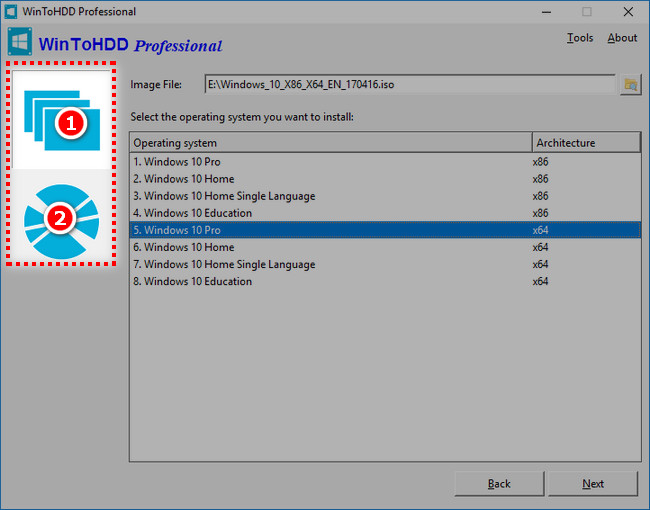Select row 8. Windows 10 Education x64
The width and height of the screenshot is (650, 510).
(x=385, y=281)
